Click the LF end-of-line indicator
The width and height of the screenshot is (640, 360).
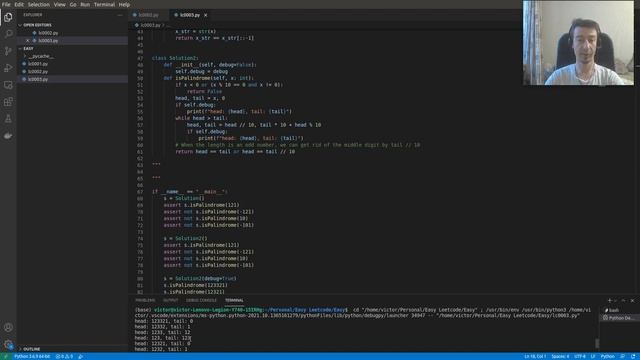click(593, 356)
